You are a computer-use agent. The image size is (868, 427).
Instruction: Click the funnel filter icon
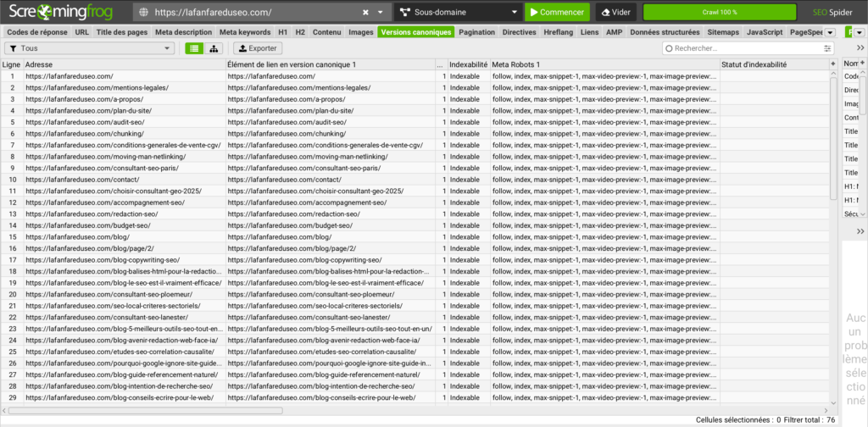[x=11, y=49]
